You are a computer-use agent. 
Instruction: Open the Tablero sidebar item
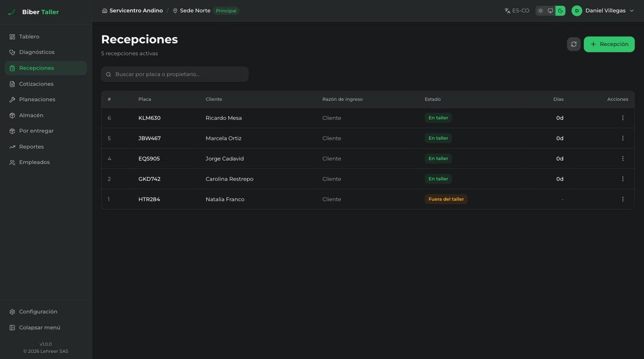tap(46, 37)
